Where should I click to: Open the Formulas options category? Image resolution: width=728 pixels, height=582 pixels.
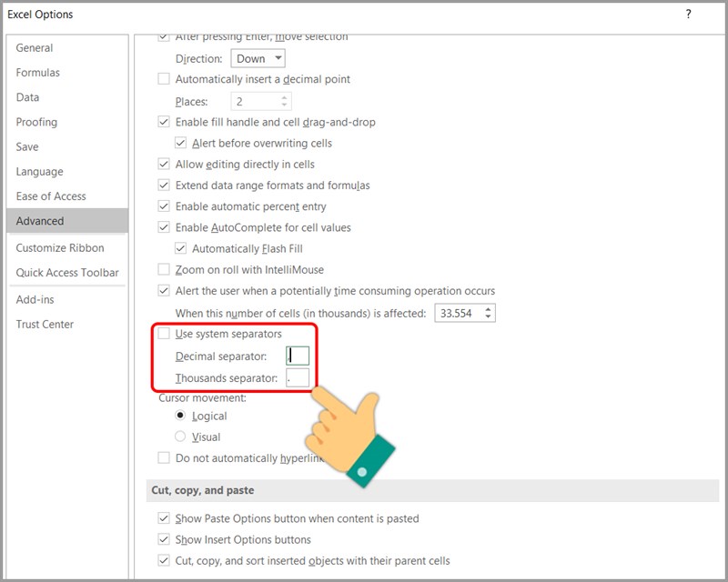(37, 73)
